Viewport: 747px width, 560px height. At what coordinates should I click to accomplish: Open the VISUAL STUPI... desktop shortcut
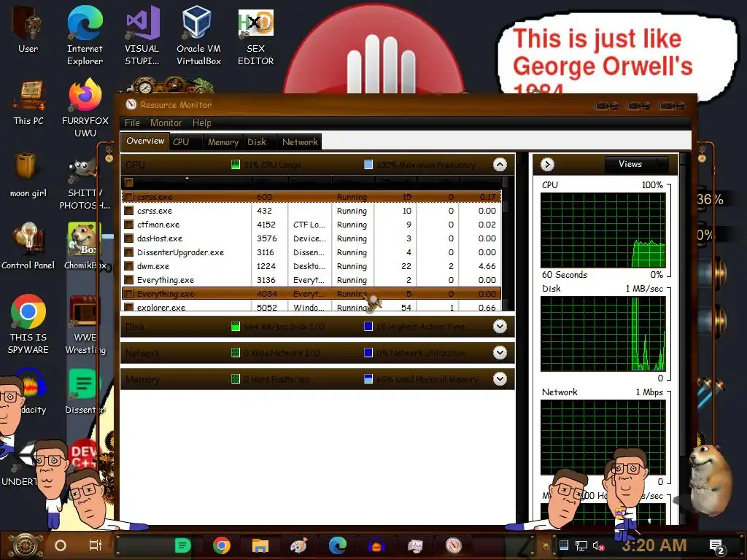(142, 35)
